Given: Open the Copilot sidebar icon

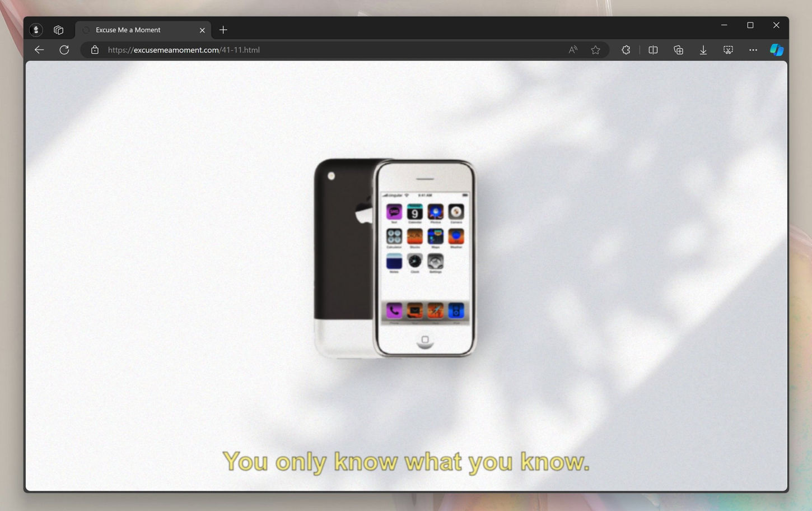Looking at the screenshot, I should 777,50.
